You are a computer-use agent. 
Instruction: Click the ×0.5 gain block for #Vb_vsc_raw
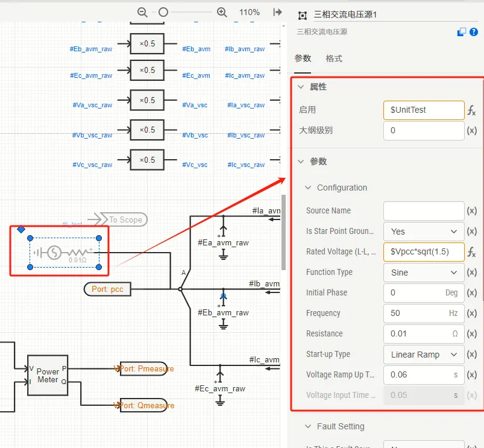click(147, 130)
